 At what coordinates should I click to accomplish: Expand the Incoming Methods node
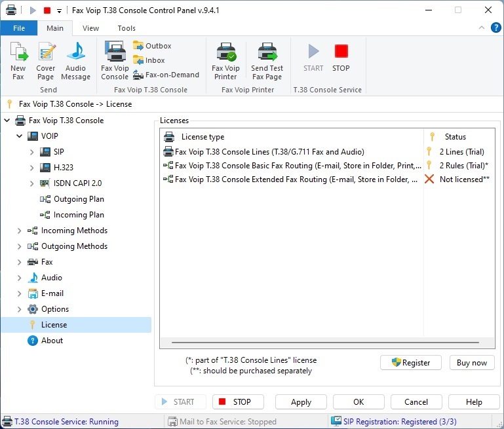pyautogui.click(x=19, y=231)
